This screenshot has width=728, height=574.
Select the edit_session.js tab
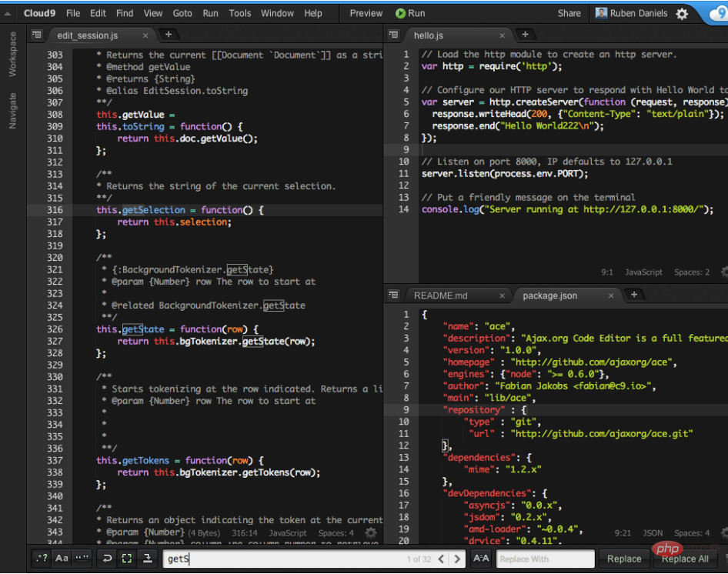88,35
